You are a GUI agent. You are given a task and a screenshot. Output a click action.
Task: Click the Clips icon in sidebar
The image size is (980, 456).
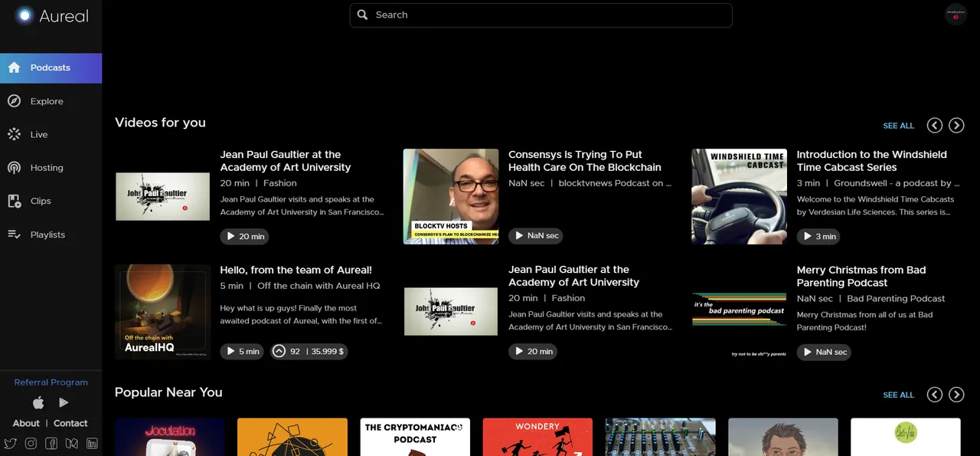(14, 201)
